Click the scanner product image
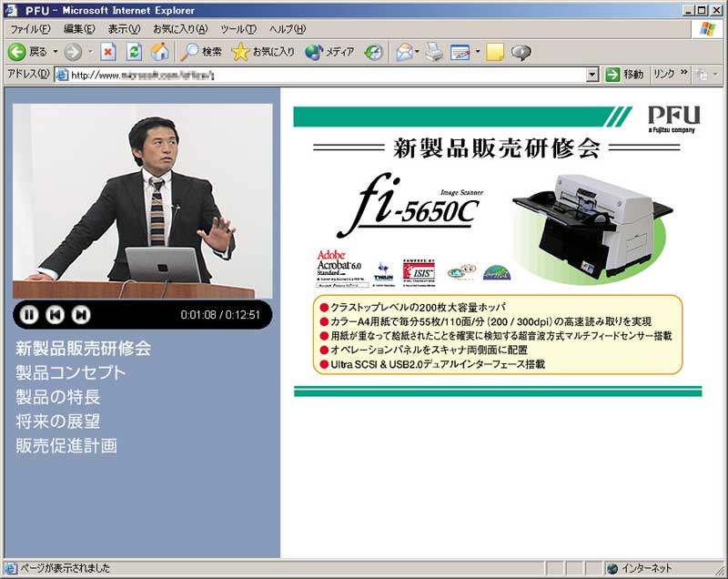The width and height of the screenshot is (728, 579). [592, 229]
